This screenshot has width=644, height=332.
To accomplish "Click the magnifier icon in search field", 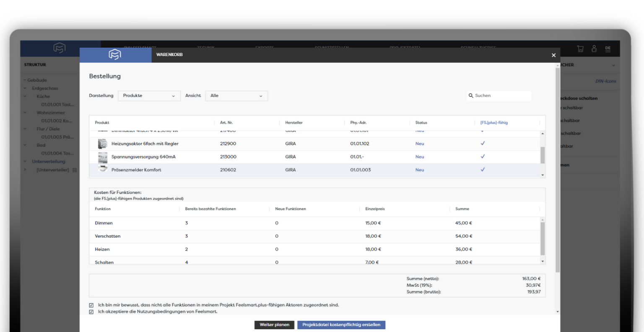I will [x=471, y=95].
